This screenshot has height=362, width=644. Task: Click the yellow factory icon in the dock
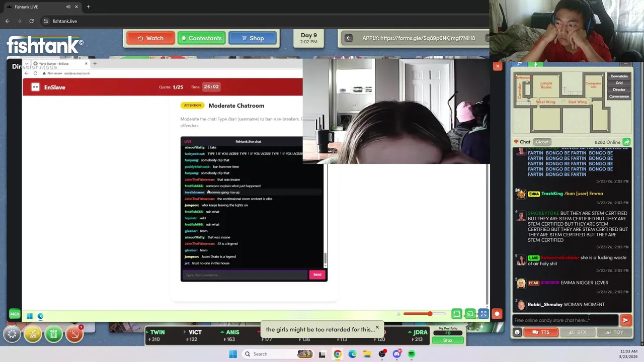point(33,334)
